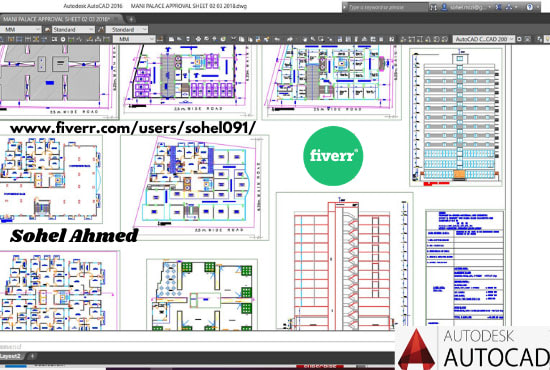Viewport: 550px width, 370px height.
Task: Click the New drawing icon
Action: point(171,39)
